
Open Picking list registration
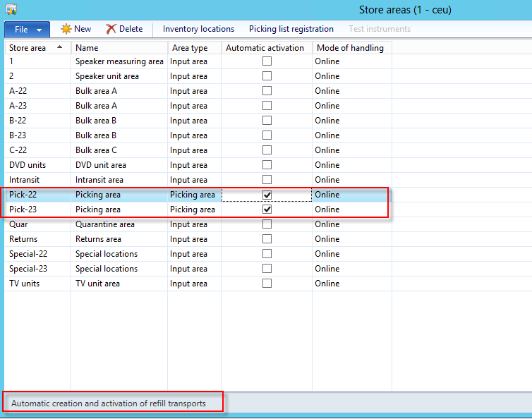[291, 29]
